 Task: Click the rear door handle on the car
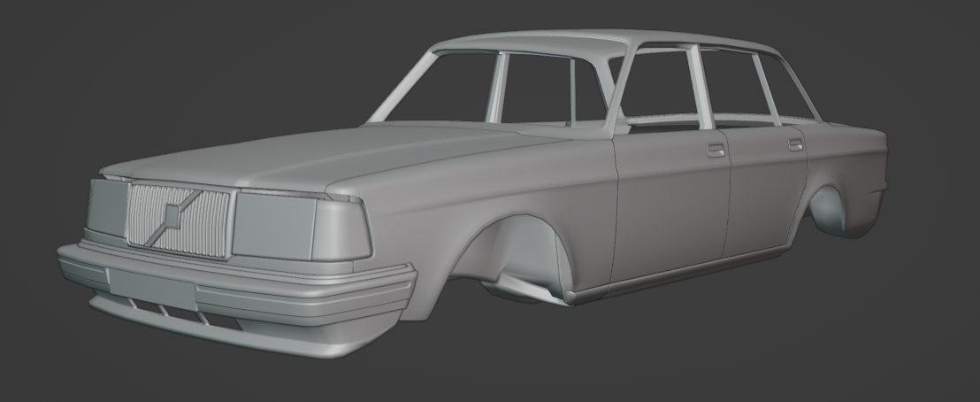(x=795, y=144)
